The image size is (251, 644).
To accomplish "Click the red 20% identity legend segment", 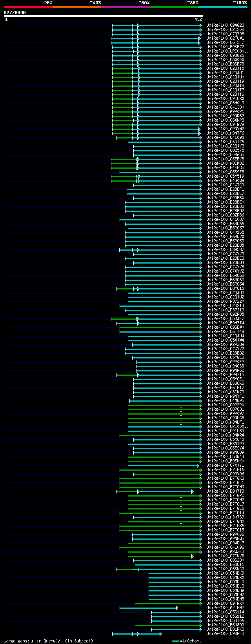I will point(28,7).
